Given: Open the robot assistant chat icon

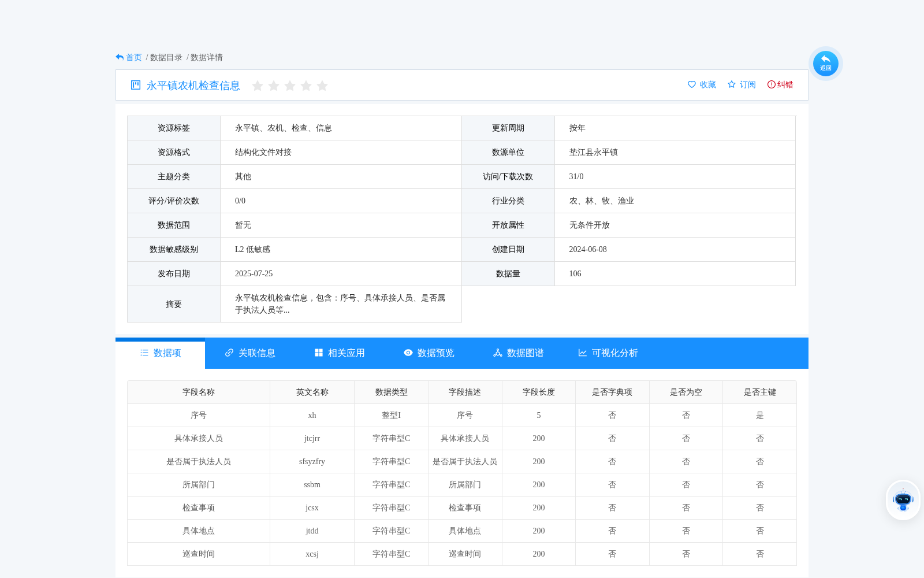Looking at the screenshot, I should coord(903,500).
